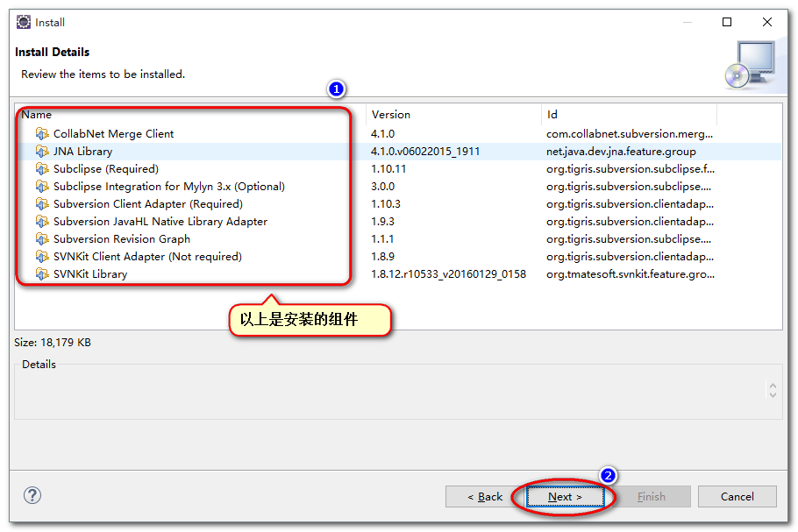
Task: Sort by the Version column header
Action: [x=453, y=115]
